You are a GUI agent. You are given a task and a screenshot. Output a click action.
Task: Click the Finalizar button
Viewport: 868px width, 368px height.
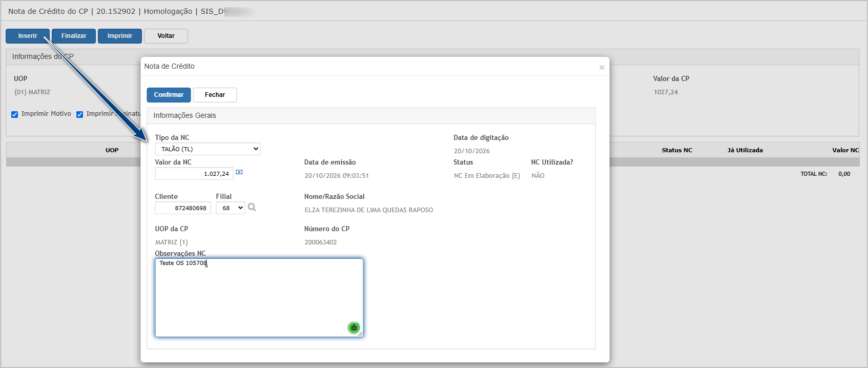[74, 36]
